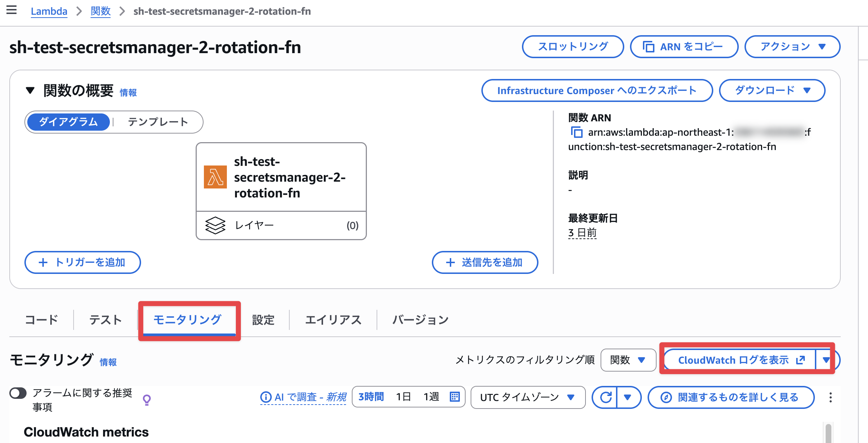Export to Infrastructure Composer
Screen dimensions: 868x443
(597, 90)
